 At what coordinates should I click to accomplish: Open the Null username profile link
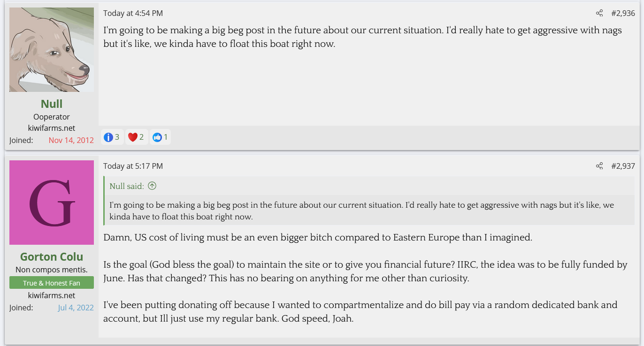pos(52,104)
